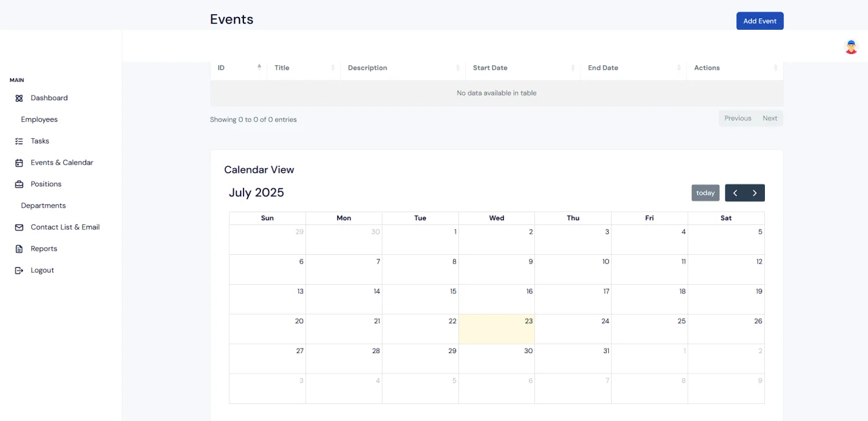Click day number 31 in calendar
This screenshot has height=421, width=868.
pyautogui.click(x=606, y=351)
